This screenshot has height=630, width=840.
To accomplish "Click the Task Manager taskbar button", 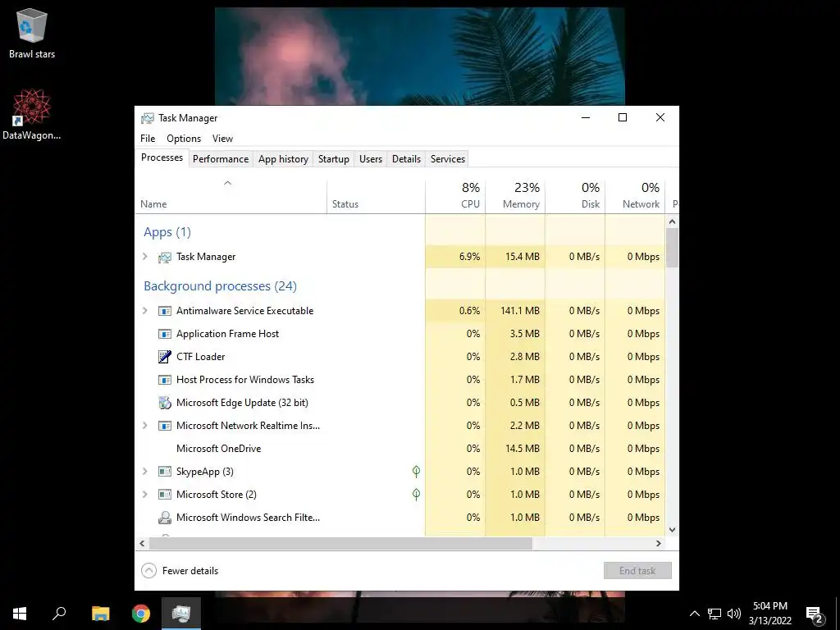I will (181, 614).
